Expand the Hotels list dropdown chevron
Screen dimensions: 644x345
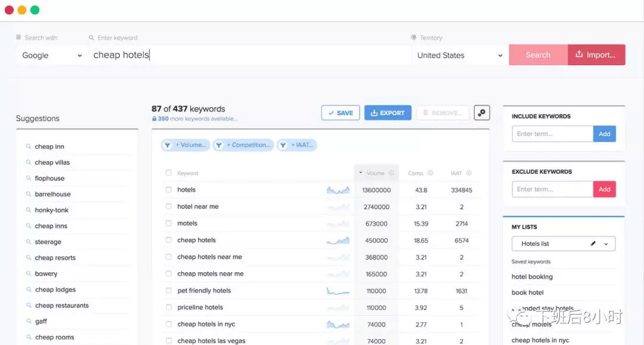pos(606,244)
